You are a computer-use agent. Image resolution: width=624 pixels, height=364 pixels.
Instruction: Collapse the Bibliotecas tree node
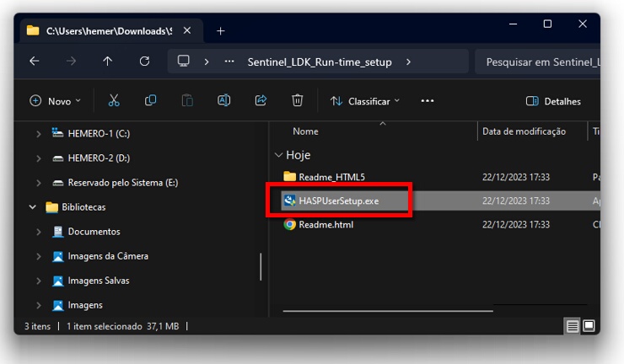(33, 207)
